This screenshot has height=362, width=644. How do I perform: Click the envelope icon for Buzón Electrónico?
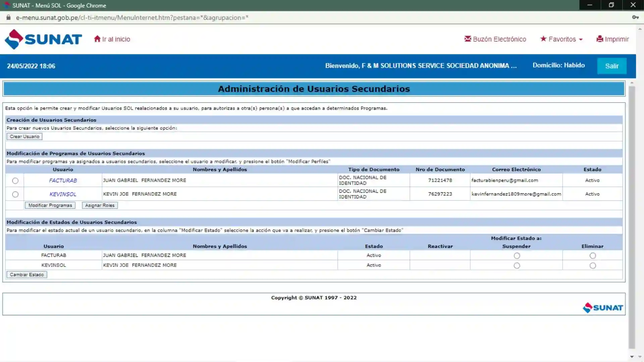point(468,39)
